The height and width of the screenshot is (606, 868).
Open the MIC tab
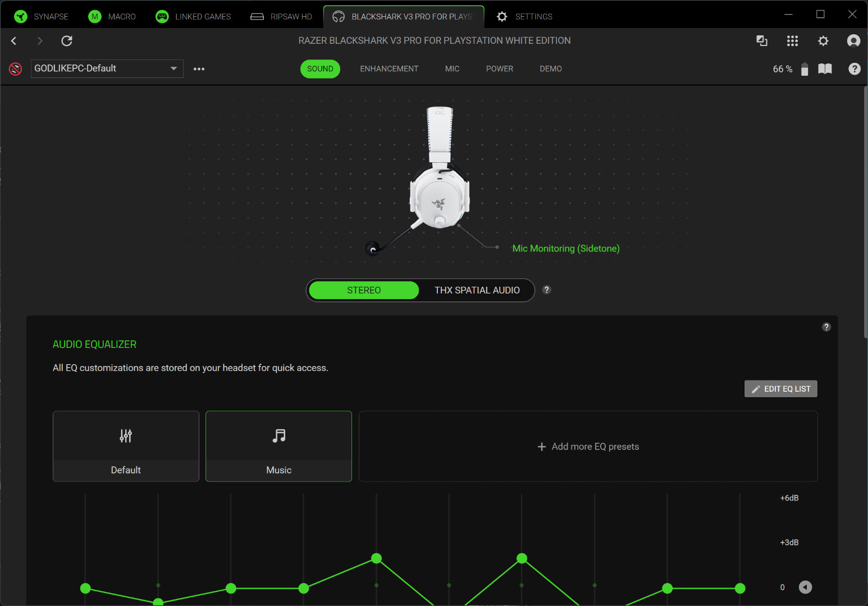pos(452,69)
